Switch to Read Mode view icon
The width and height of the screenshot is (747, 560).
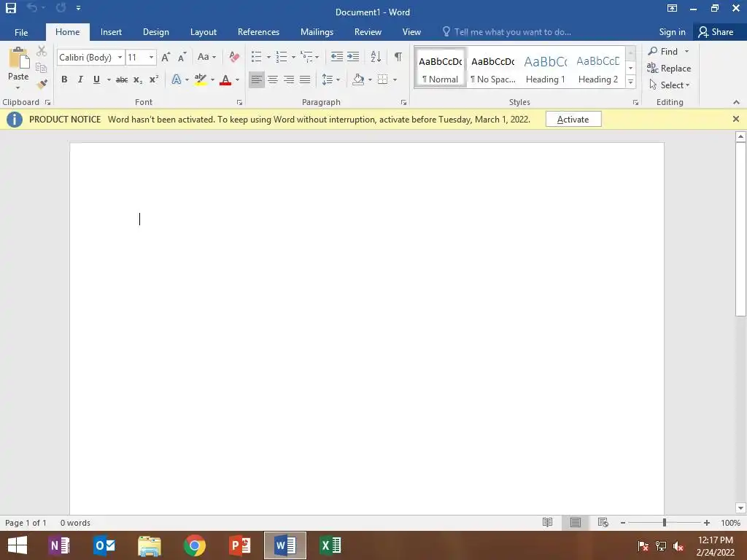(548, 522)
